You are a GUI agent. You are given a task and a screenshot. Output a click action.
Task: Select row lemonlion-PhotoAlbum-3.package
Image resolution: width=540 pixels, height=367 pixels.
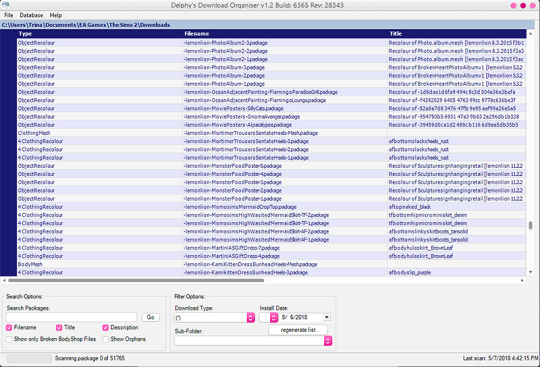[271, 67]
